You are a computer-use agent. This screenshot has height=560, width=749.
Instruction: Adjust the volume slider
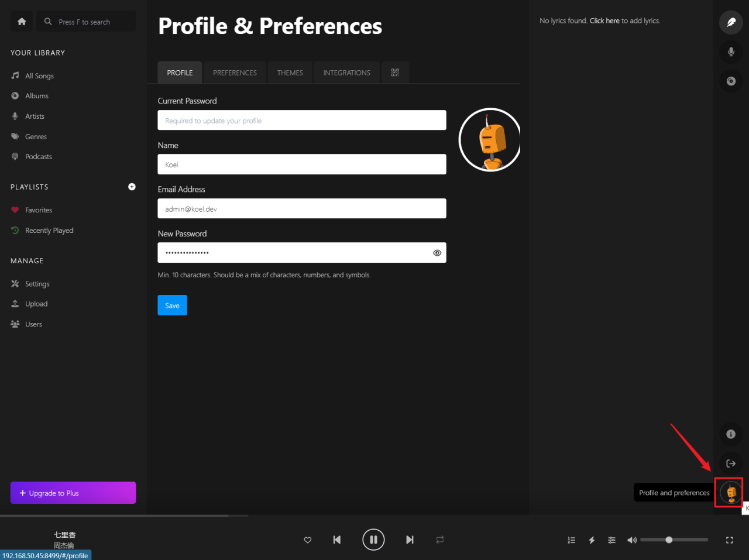coord(674,540)
